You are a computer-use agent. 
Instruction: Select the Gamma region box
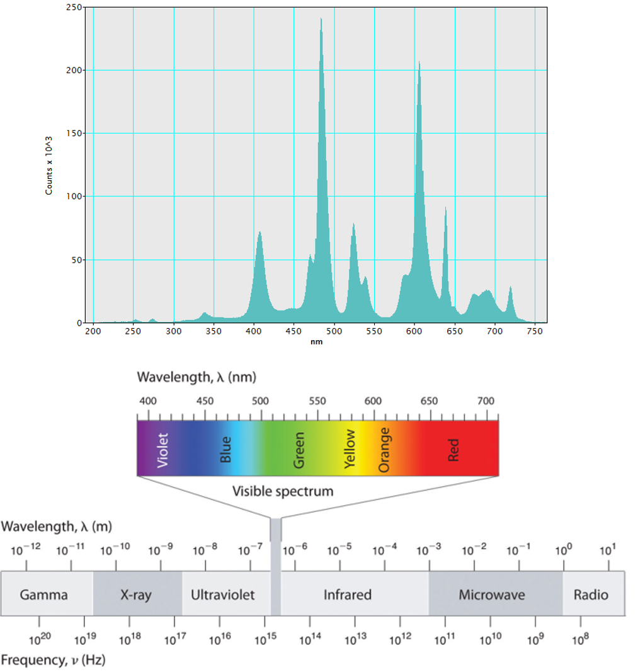click(44, 594)
